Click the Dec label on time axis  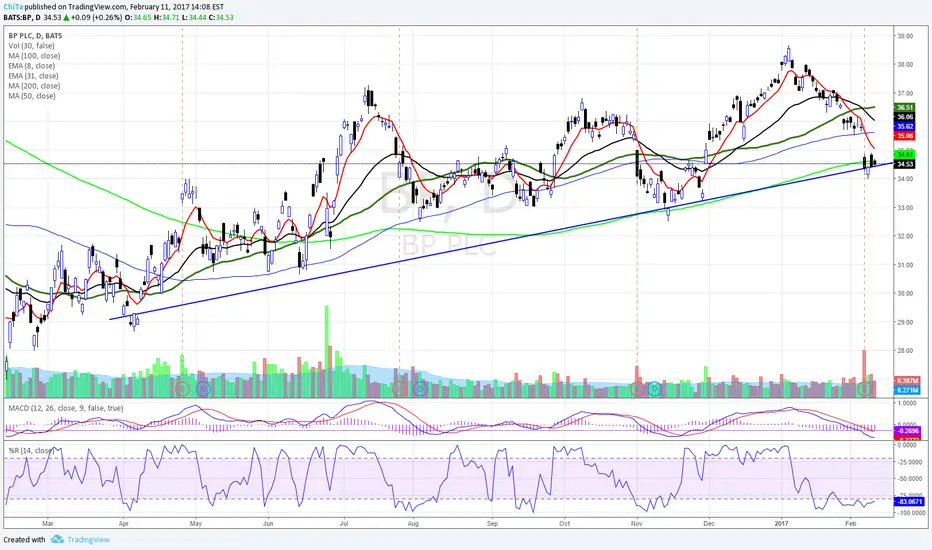point(709,524)
